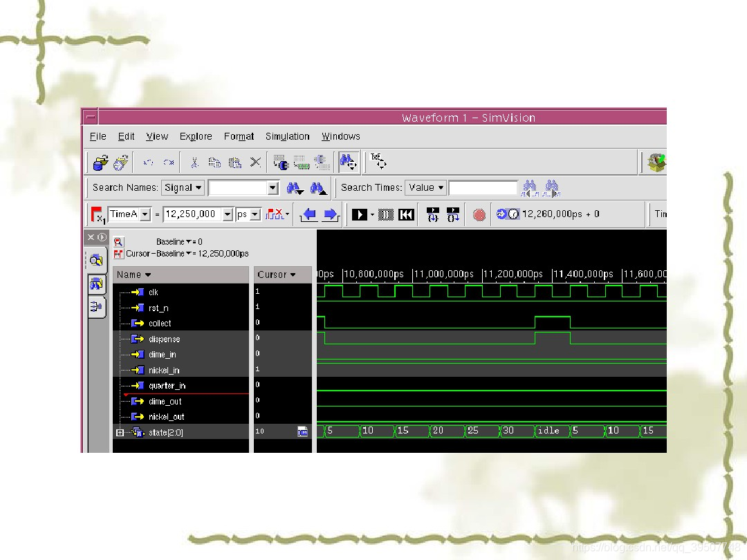Click the step over simulation icon
Image resolution: width=747 pixels, height=560 pixels.
point(453,215)
